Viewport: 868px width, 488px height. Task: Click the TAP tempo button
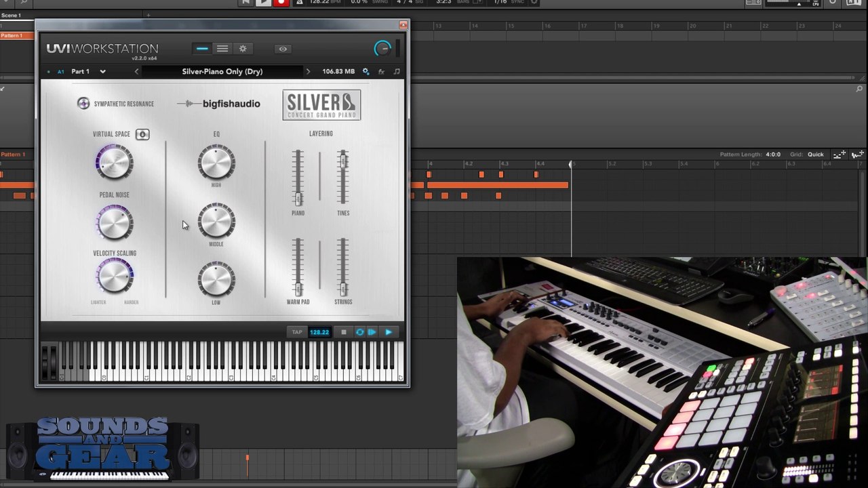tap(297, 332)
